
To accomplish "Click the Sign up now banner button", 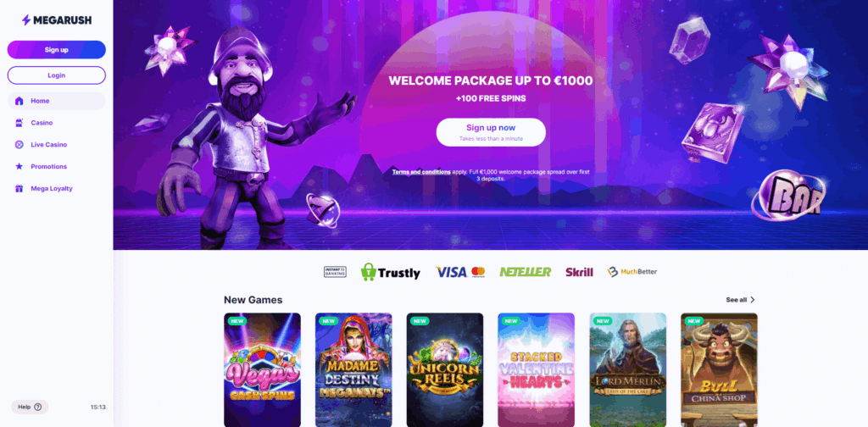I will click(491, 132).
